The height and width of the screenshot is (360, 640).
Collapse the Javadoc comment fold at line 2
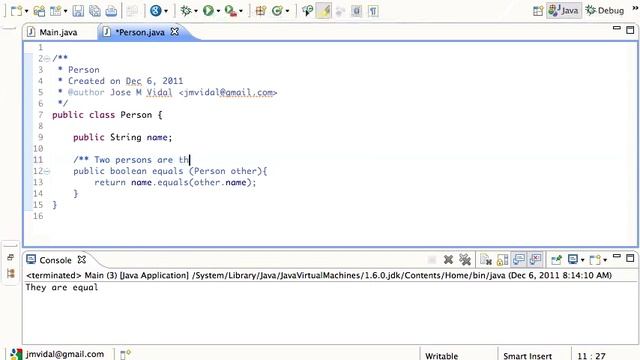tap(47, 59)
